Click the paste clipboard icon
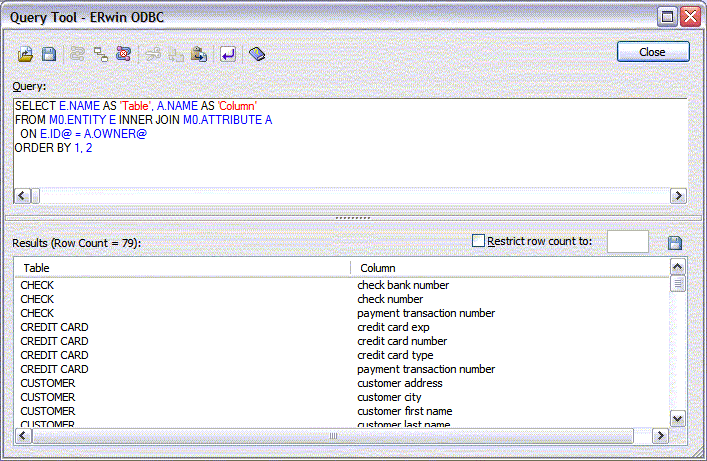The image size is (707, 461). (199, 54)
